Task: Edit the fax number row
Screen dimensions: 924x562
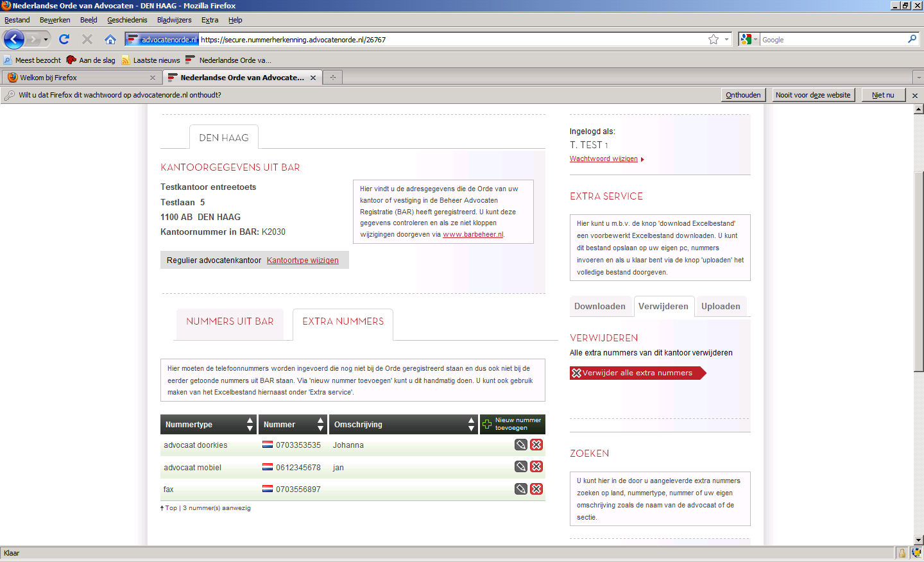Action: [521, 489]
